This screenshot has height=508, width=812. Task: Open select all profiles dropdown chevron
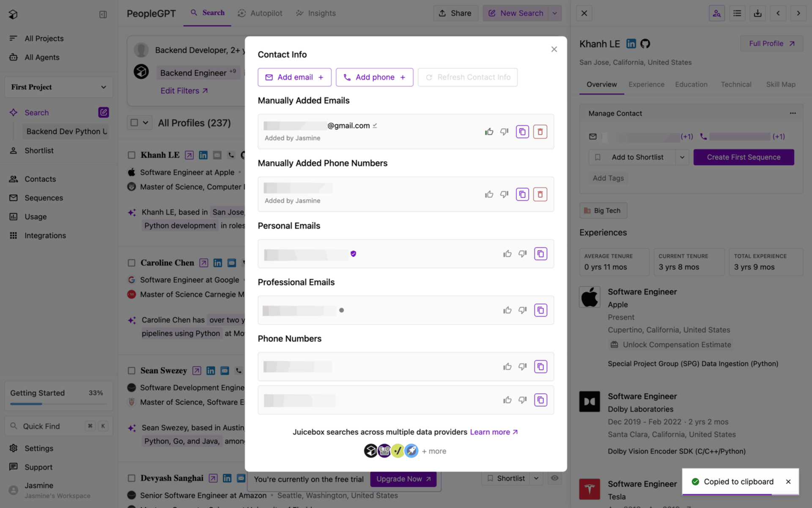(x=145, y=123)
